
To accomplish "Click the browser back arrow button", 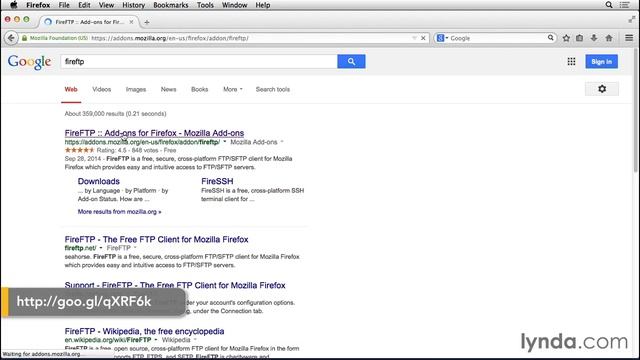I will tap(11, 38).
